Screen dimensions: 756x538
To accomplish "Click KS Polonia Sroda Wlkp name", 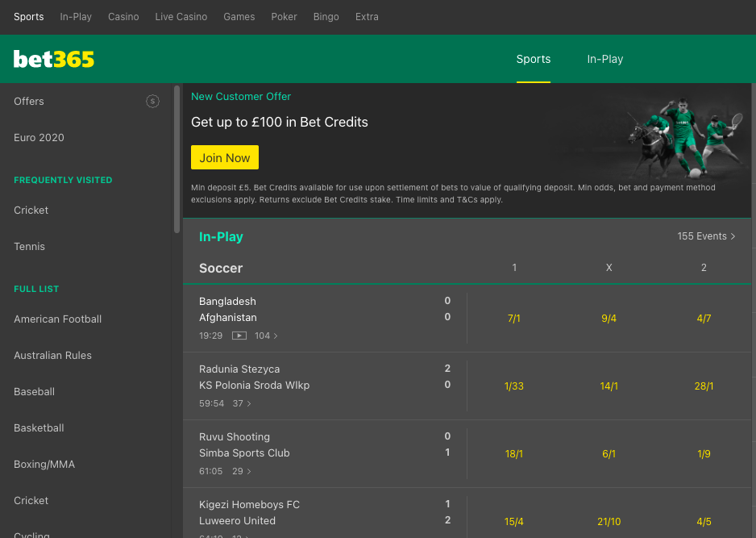I will pos(255,386).
